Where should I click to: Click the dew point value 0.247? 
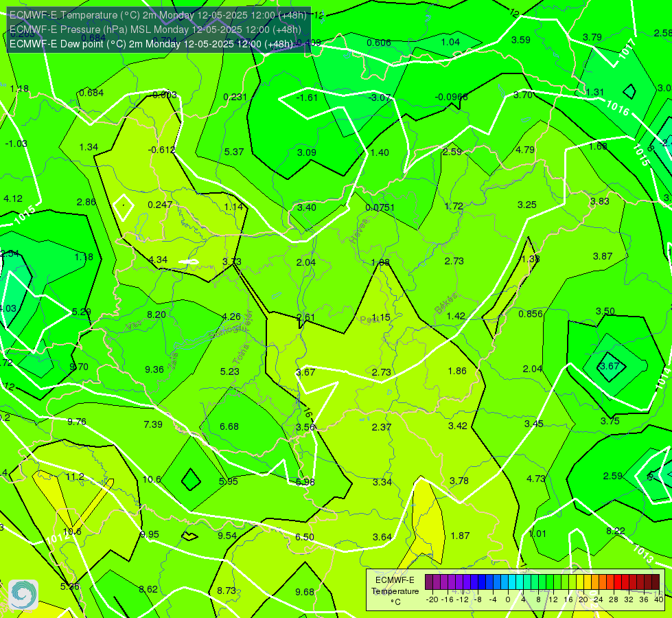coord(160,205)
